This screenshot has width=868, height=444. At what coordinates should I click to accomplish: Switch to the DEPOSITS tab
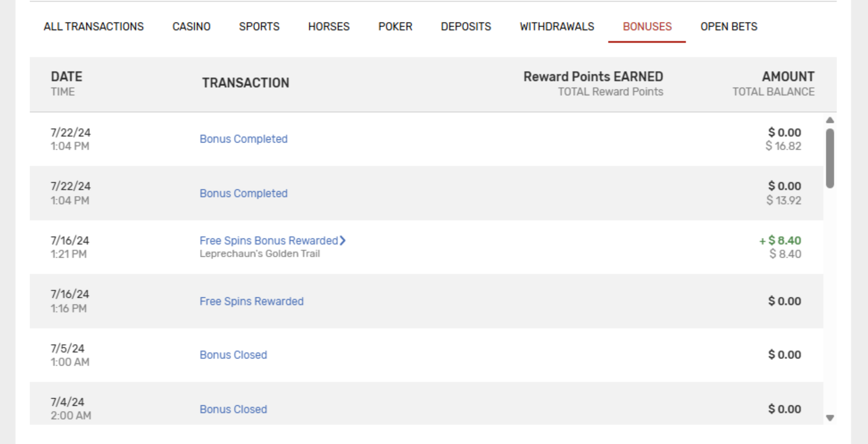click(466, 26)
